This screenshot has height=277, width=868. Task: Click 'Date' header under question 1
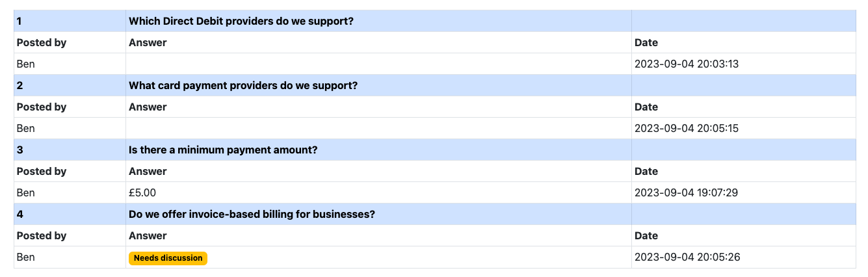[646, 42]
